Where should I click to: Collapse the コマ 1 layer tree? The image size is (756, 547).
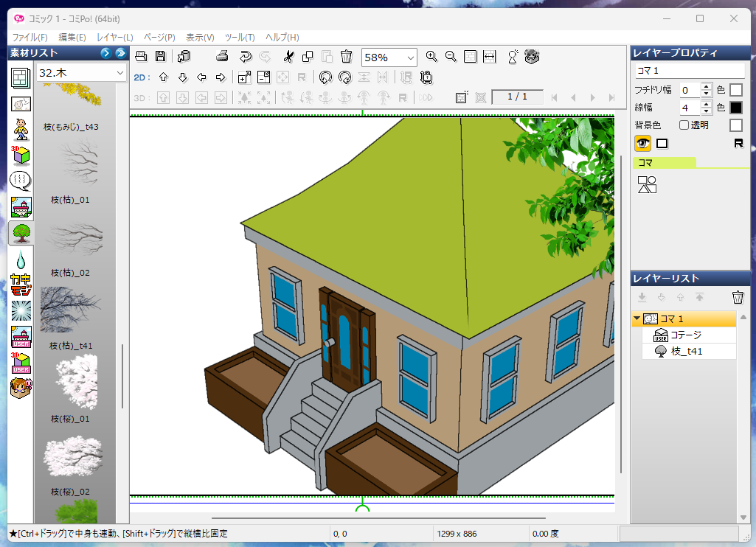(x=637, y=319)
